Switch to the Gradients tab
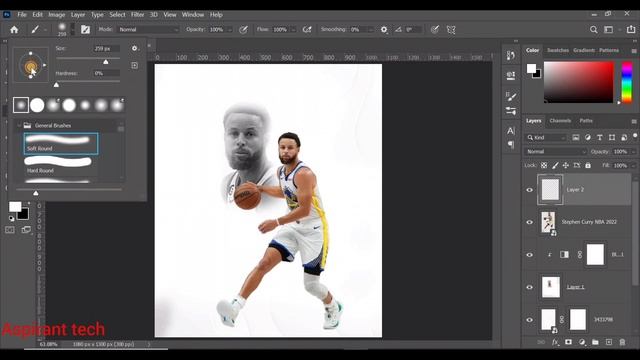The width and height of the screenshot is (640, 360). (x=584, y=50)
